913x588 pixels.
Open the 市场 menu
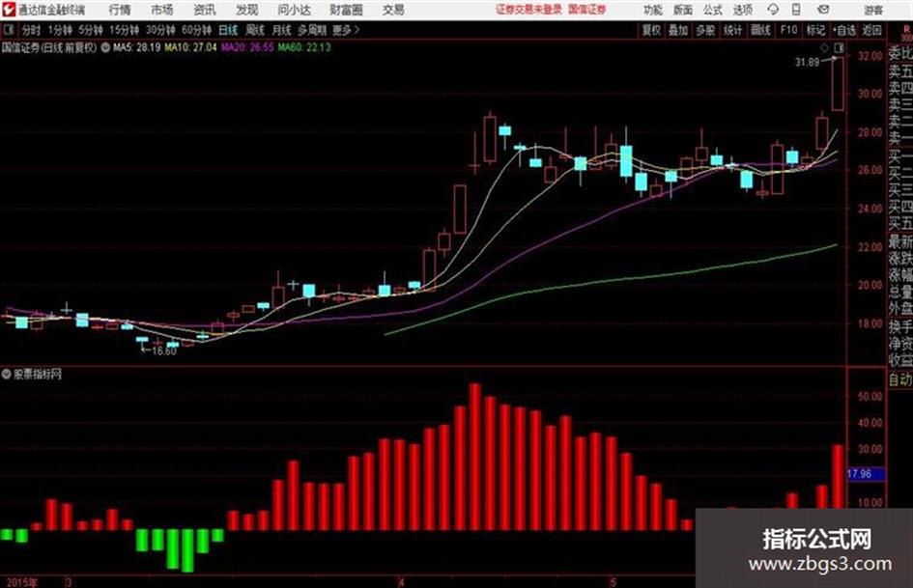(x=162, y=10)
